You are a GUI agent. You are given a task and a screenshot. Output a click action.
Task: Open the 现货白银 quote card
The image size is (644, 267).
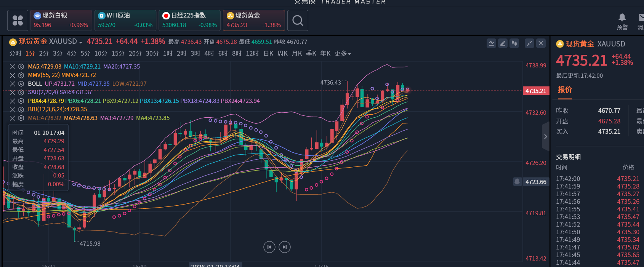coord(61,20)
